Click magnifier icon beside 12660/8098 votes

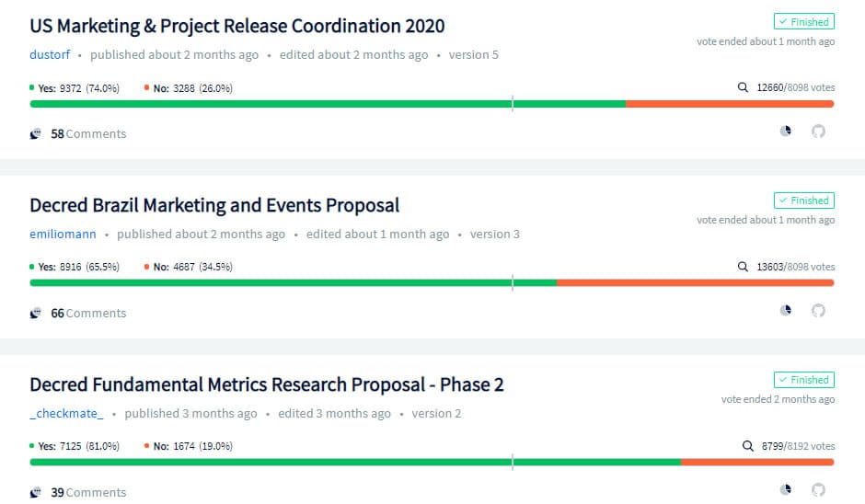pos(744,87)
